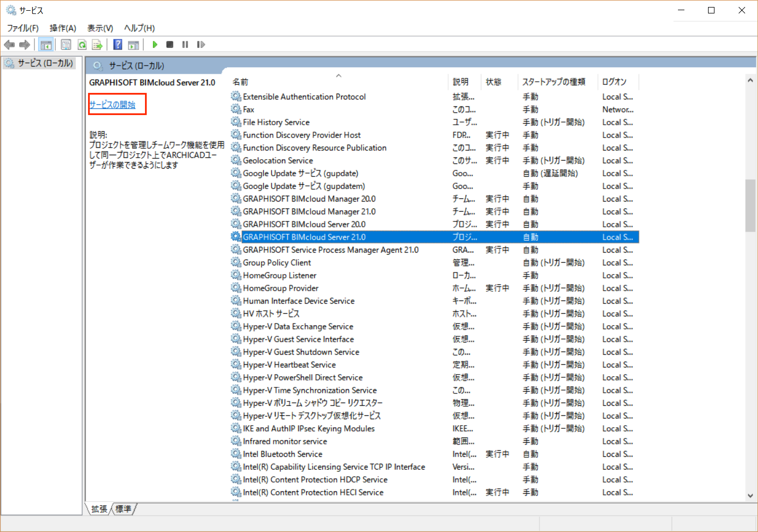Click the gear icon of HomeGroup Listener
The width and height of the screenshot is (758, 532).
(x=236, y=275)
